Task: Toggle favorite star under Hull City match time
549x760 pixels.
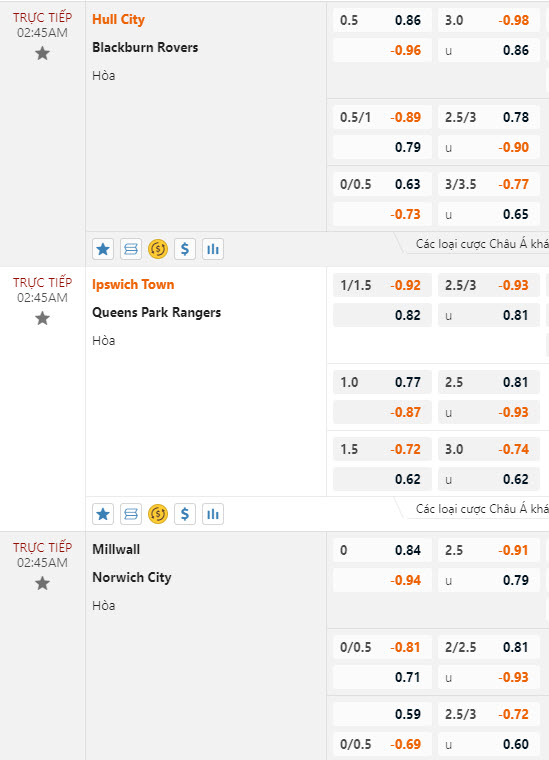Action: click(43, 53)
